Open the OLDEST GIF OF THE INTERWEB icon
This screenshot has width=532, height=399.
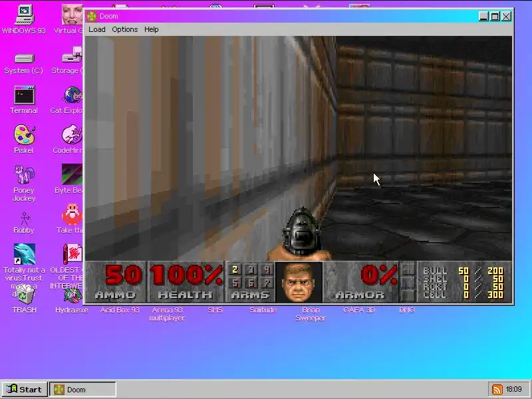[72, 254]
